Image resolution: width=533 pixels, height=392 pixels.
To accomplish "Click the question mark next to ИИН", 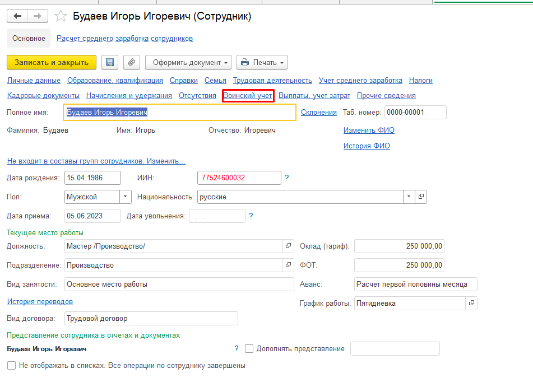I will [x=287, y=178].
